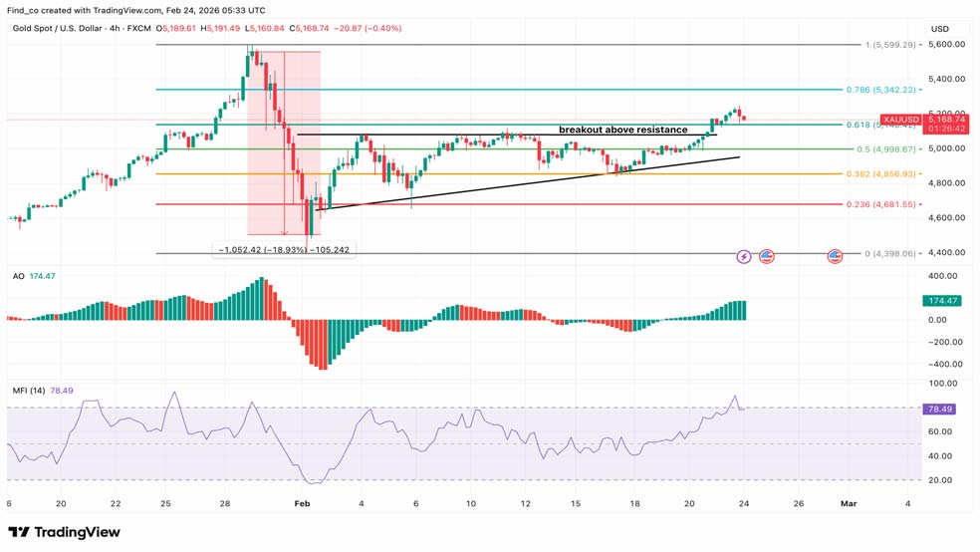Select the 0.382 orange Fibonacci level label
This screenshot has width=980, height=552.
(899, 174)
